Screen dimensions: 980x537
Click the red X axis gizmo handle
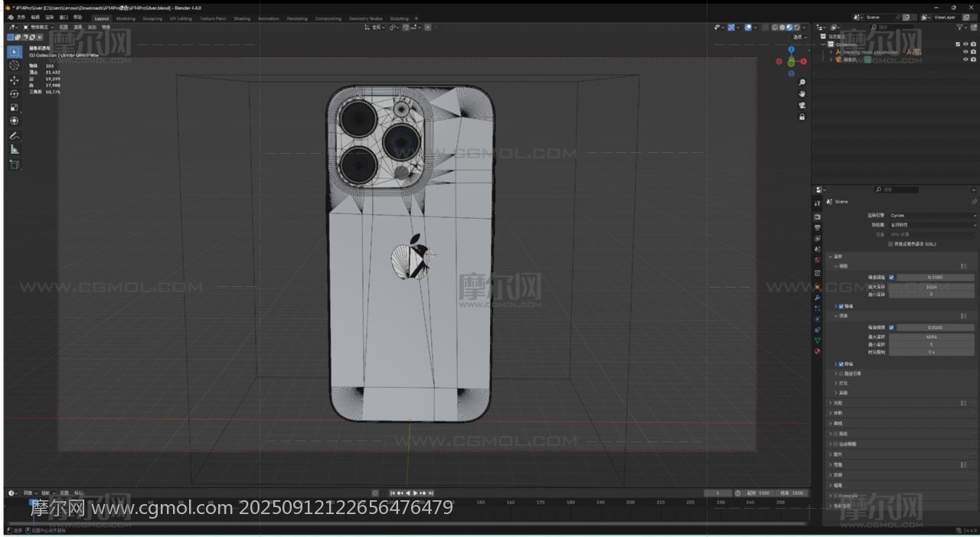pyautogui.click(x=803, y=61)
